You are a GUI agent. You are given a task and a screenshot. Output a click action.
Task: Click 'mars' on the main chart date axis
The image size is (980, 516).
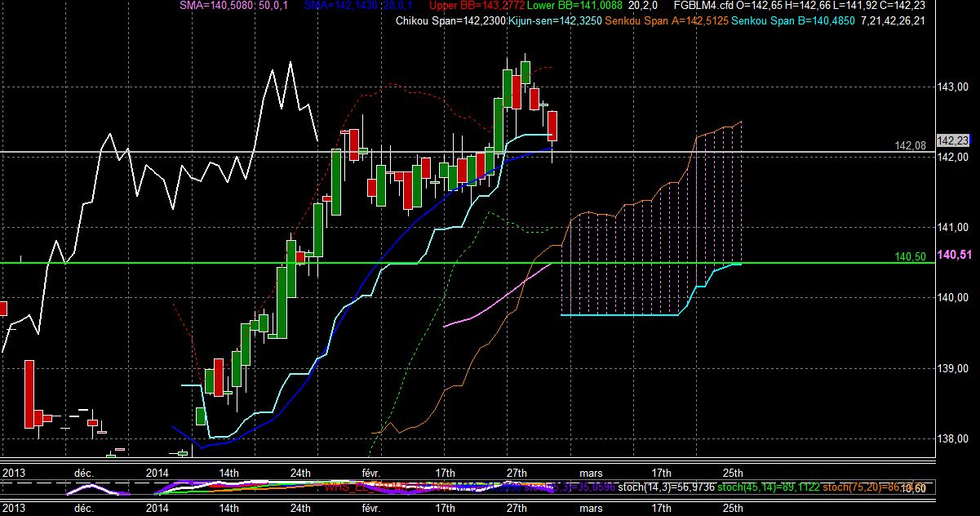[590, 472]
